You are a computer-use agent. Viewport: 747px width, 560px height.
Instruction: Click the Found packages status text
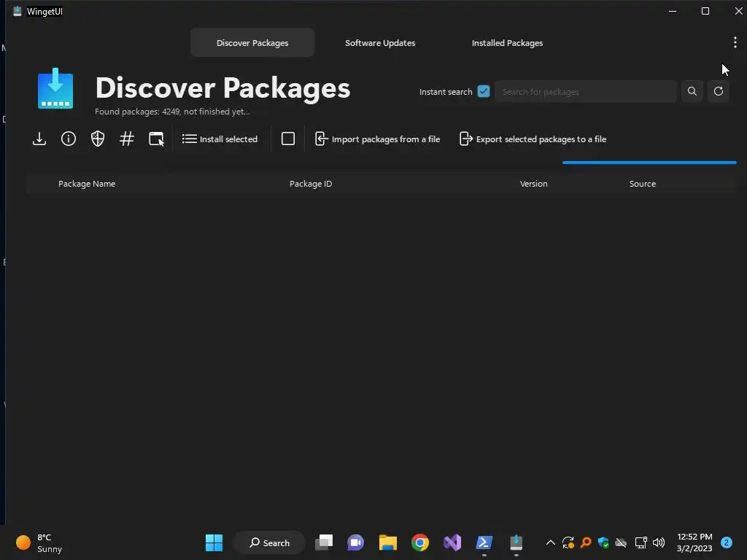(172, 112)
